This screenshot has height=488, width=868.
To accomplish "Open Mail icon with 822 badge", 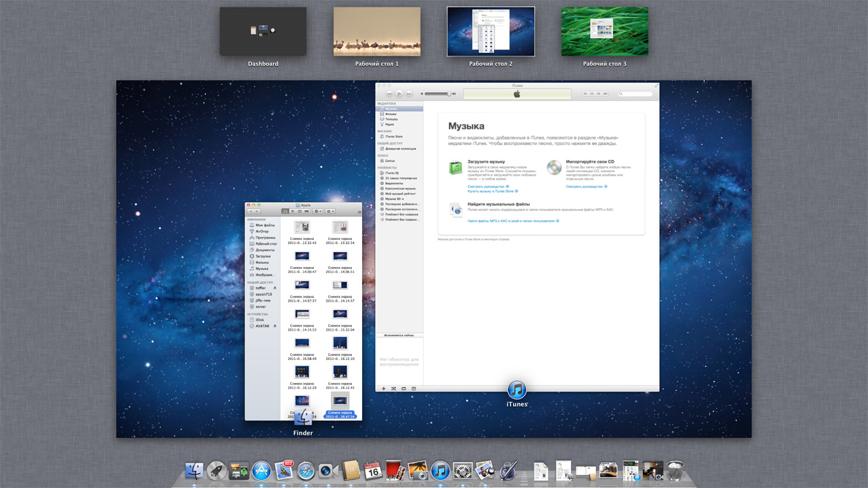I will (x=283, y=471).
